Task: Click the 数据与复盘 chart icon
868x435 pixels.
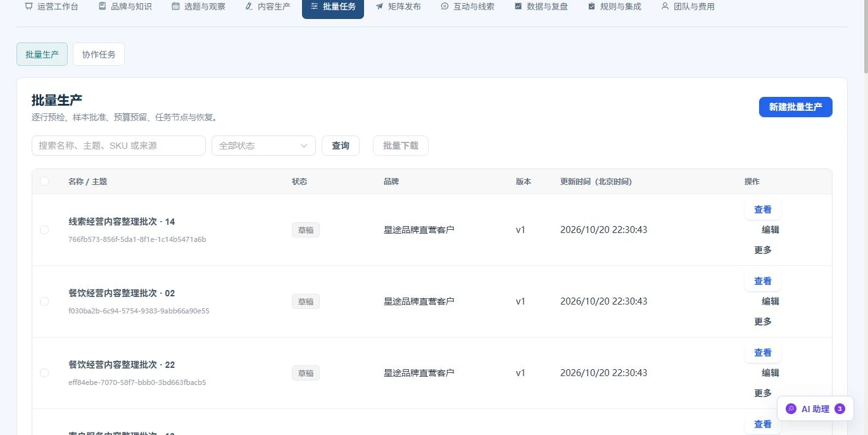Action: pyautogui.click(x=518, y=6)
